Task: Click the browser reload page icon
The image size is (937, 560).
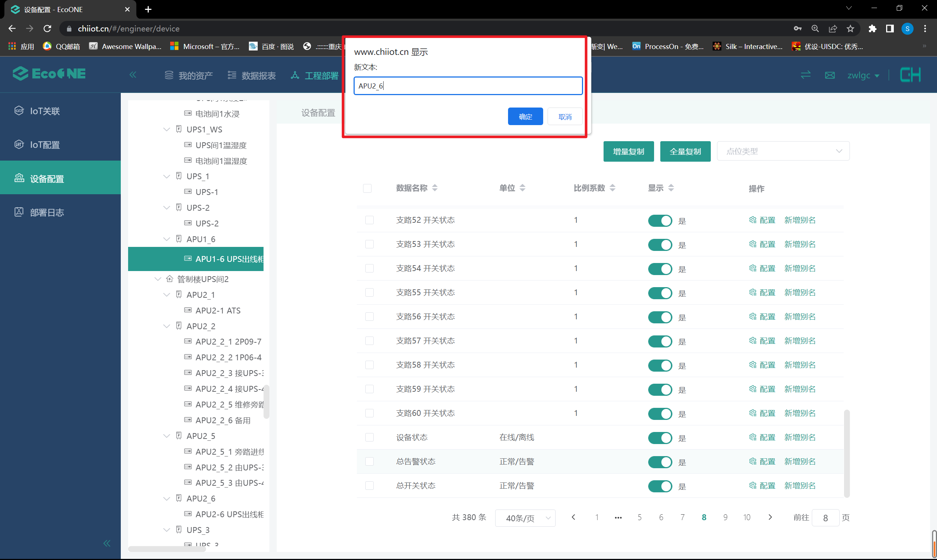Action: (47, 29)
